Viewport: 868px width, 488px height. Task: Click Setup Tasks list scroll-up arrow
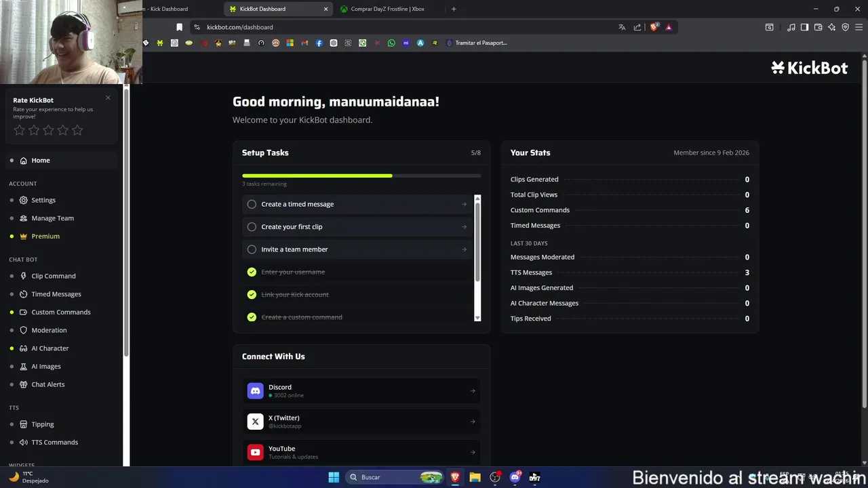477,199
